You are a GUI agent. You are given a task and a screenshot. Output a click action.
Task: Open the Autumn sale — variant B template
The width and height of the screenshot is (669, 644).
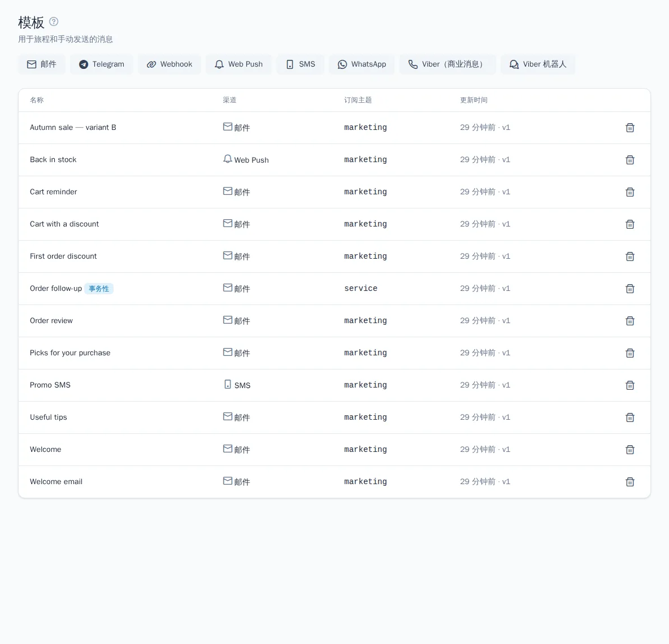(x=73, y=128)
